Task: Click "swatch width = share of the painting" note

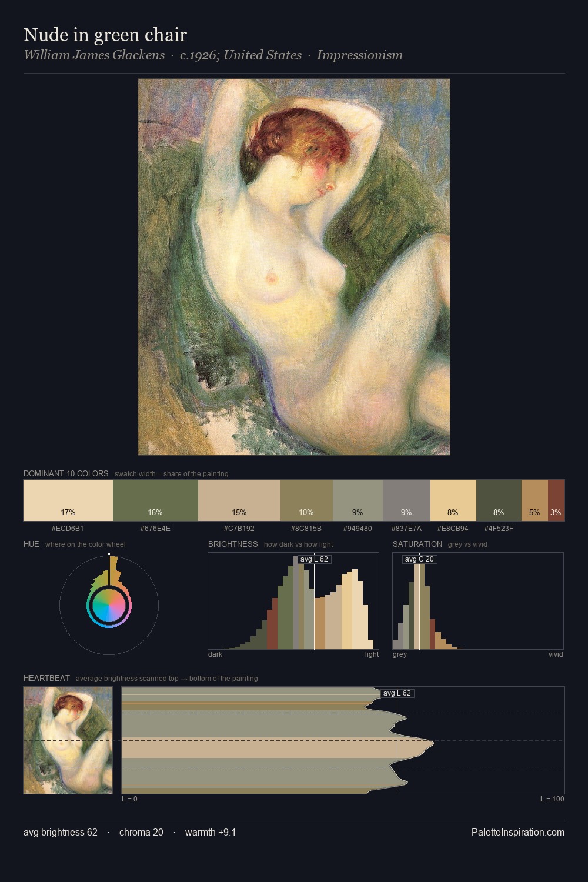Action: [172, 474]
